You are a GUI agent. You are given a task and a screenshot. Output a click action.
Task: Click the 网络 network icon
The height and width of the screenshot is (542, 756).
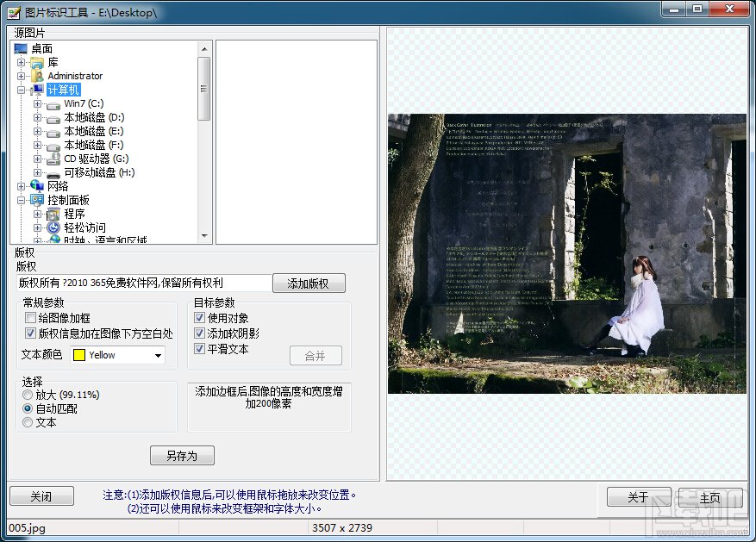37,186
